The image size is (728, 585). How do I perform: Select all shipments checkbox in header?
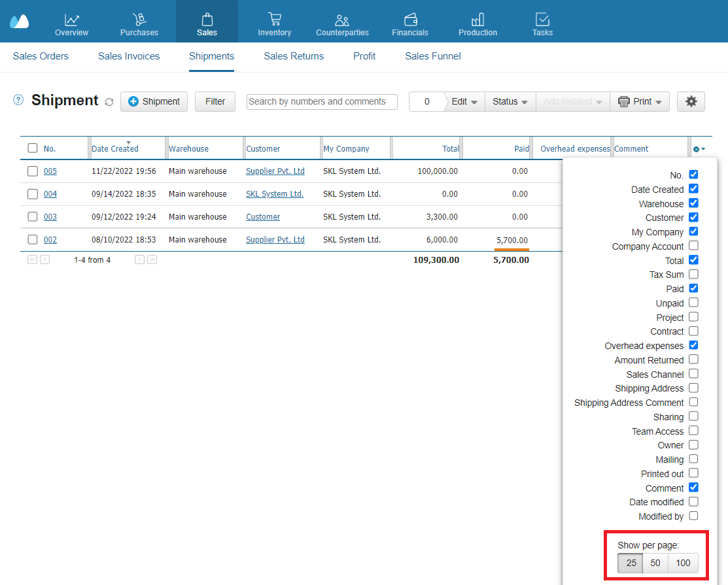[x=33, y=148]
